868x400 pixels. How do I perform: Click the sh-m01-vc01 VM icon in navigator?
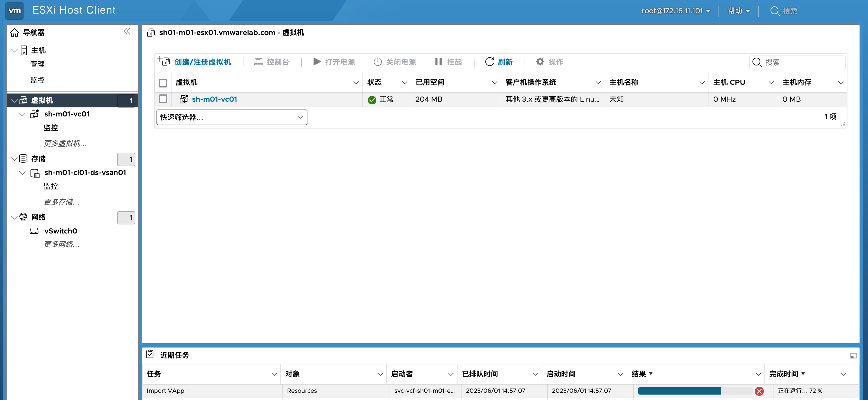[x=34, y=114]
